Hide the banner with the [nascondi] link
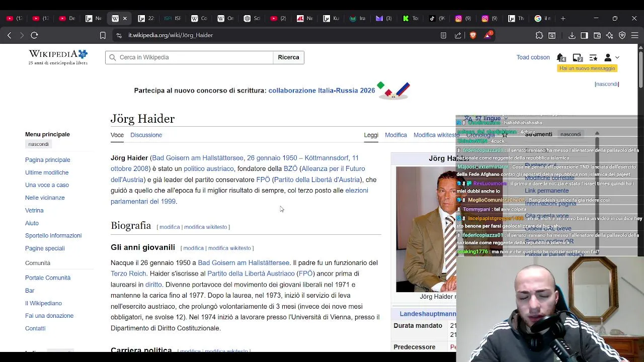 [x=607, y=84]
